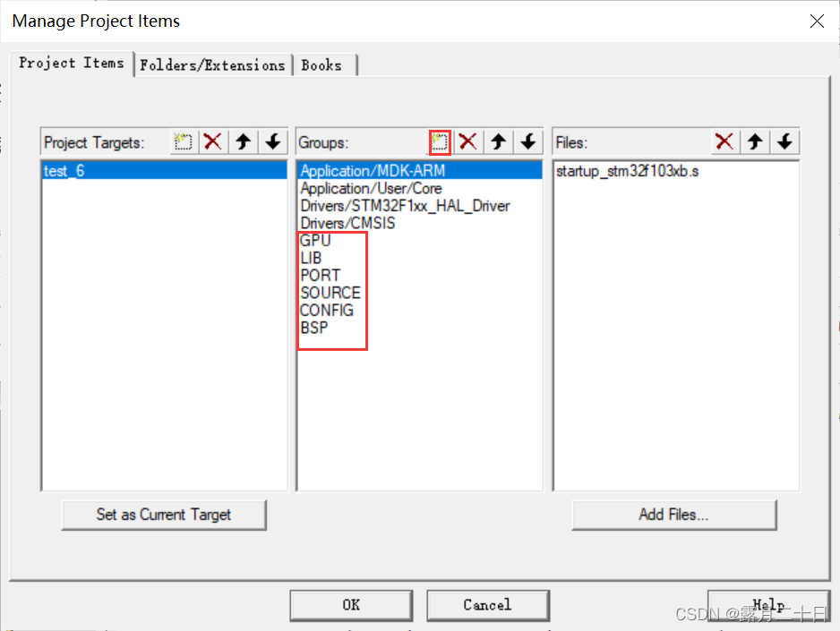Viewport: 840px width, 631px height.
Task: Create a new group in Groups
Action: [x=440, y=141]
